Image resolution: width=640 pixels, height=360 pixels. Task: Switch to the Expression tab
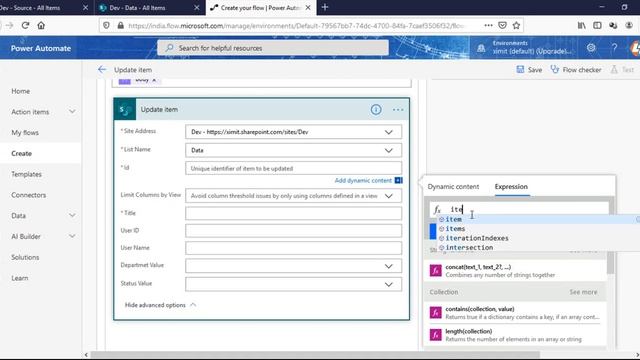[x=511, y=187]
